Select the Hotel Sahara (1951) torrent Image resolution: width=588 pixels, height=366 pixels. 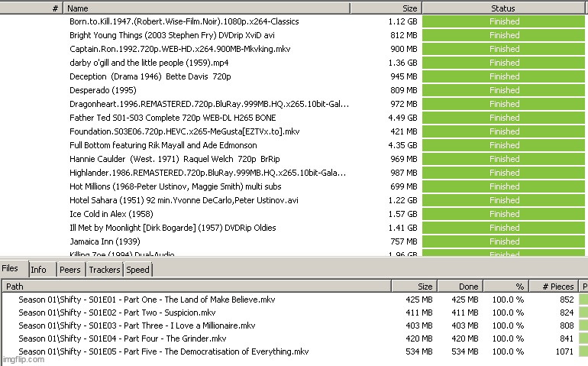coord(184,200)
